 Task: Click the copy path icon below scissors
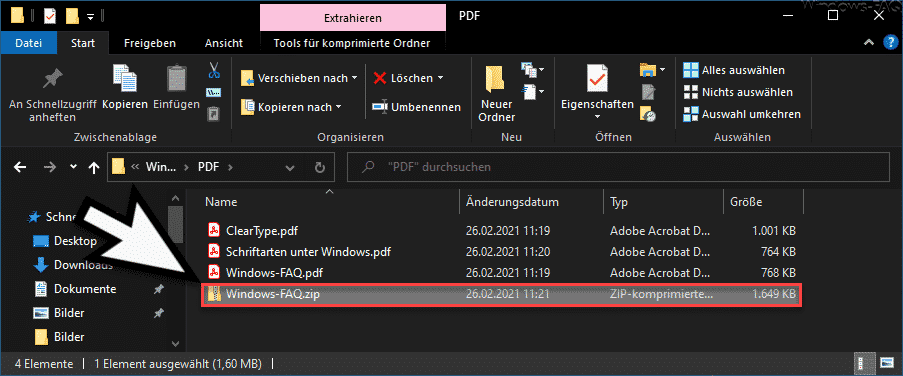[214, 92]
